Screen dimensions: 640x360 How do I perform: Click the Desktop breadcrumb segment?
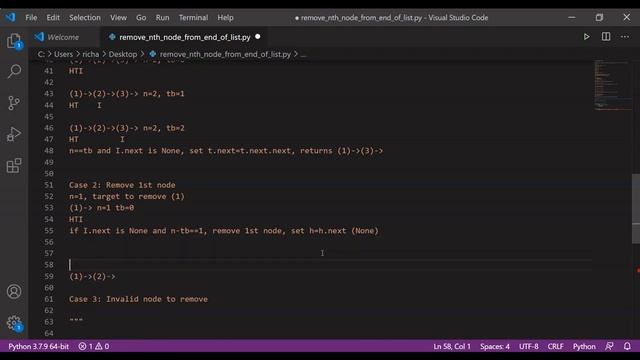pyautogui.click(x=122, y=54)
